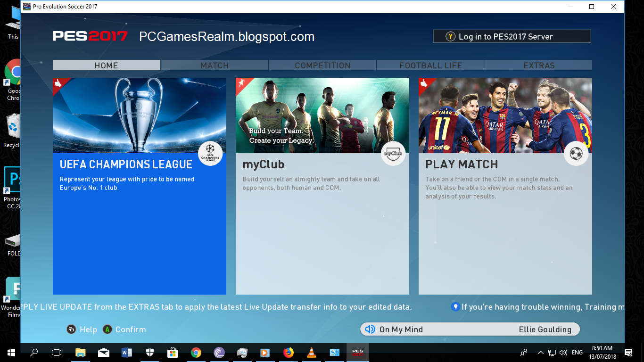Click the UEFA Champions League round logo icon

(210, 153)
